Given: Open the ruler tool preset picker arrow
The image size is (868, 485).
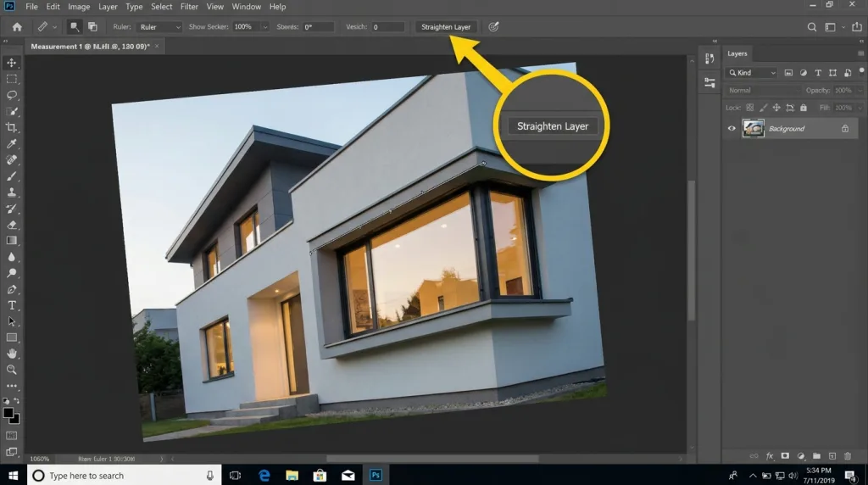Looking at the screenshot, I should pos(54,27).
